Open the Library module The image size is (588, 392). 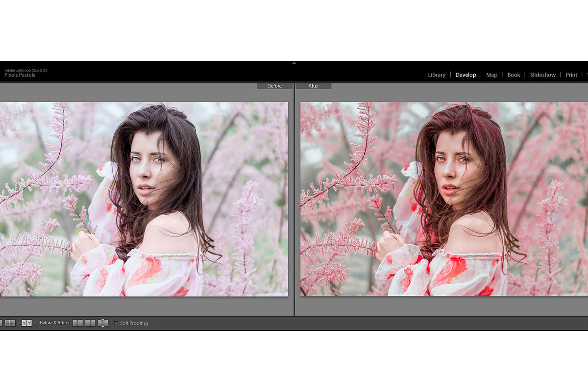click(x=437, y=75)
